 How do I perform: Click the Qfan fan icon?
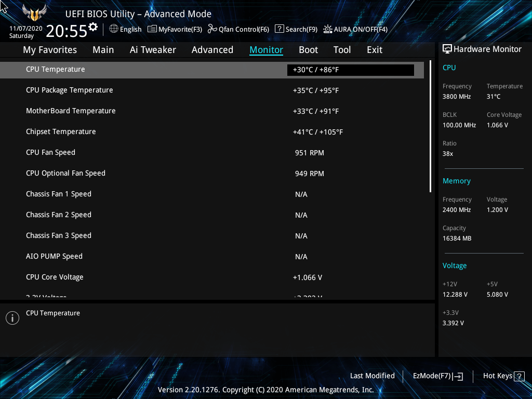coord(212,29)
